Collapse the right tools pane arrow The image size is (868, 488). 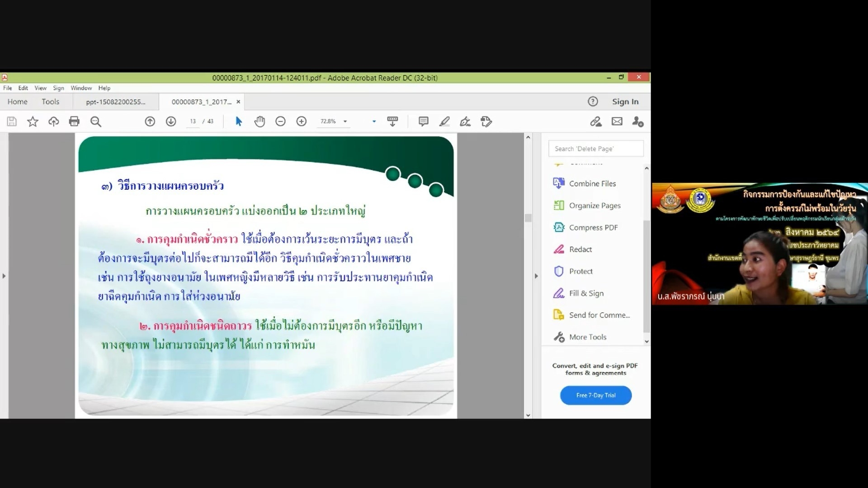(536, 276)
